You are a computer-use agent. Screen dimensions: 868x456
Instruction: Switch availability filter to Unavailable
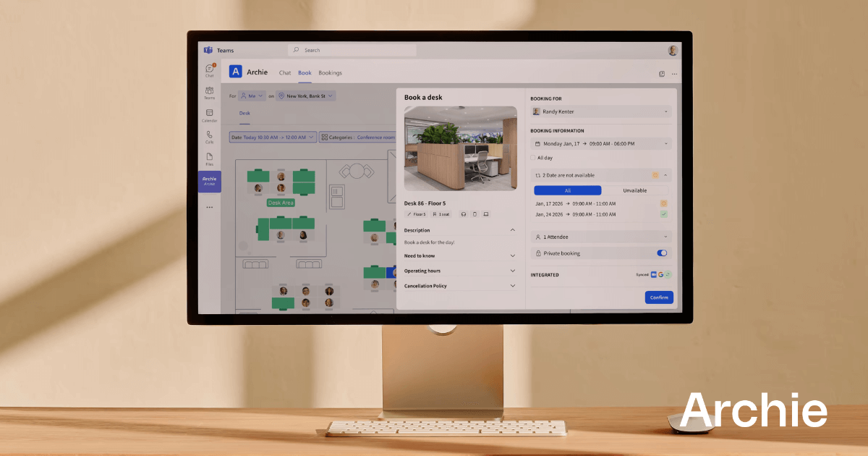pos(636,190)
